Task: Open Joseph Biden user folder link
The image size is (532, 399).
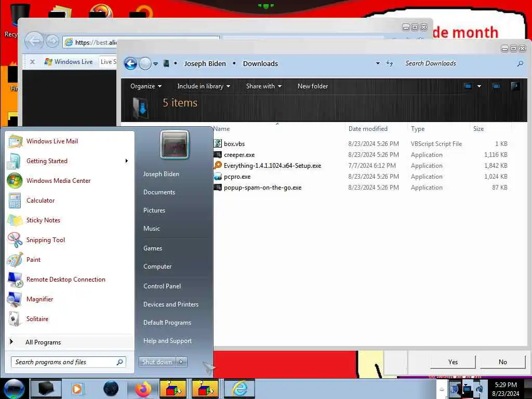Action: (x=161, y=174)
